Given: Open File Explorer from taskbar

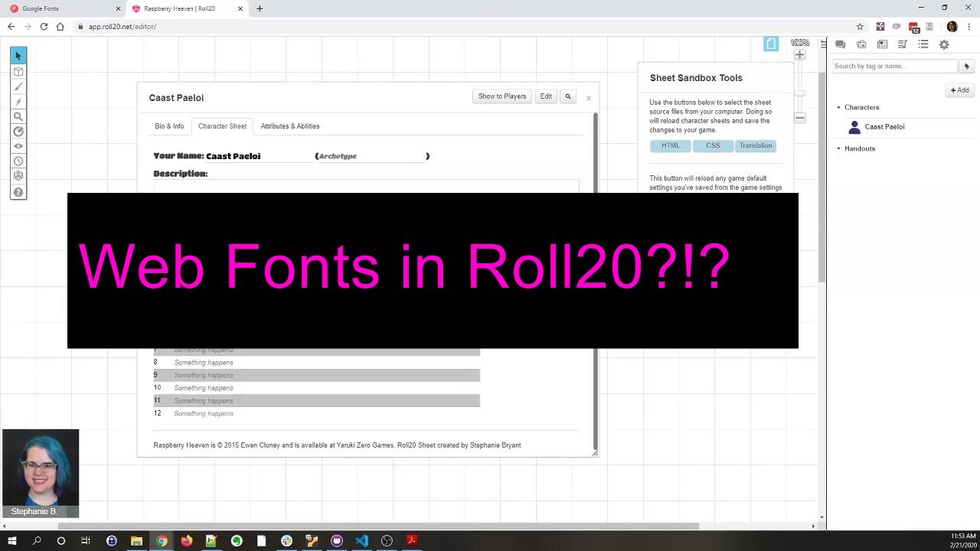Looking at the screenshot, I should [x=136, y=541].
